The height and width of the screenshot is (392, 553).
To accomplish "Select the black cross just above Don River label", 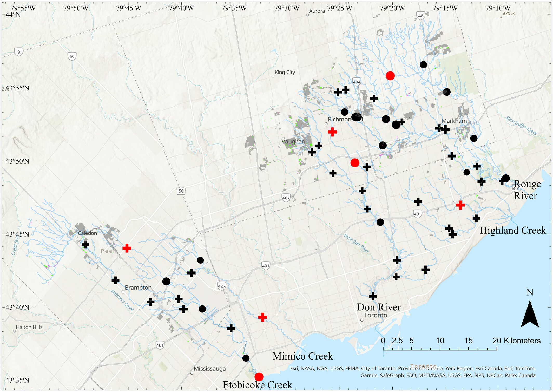I will 373,296.
